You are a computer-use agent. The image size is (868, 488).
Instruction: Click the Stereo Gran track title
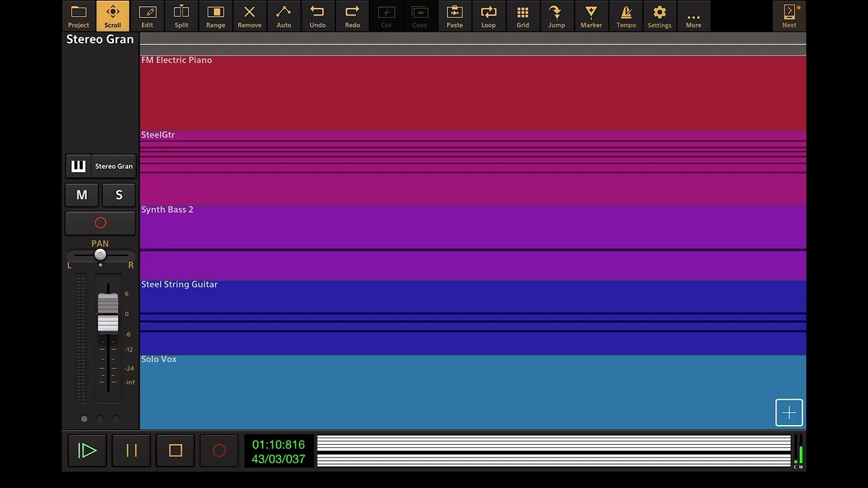(x=100, y=39)
